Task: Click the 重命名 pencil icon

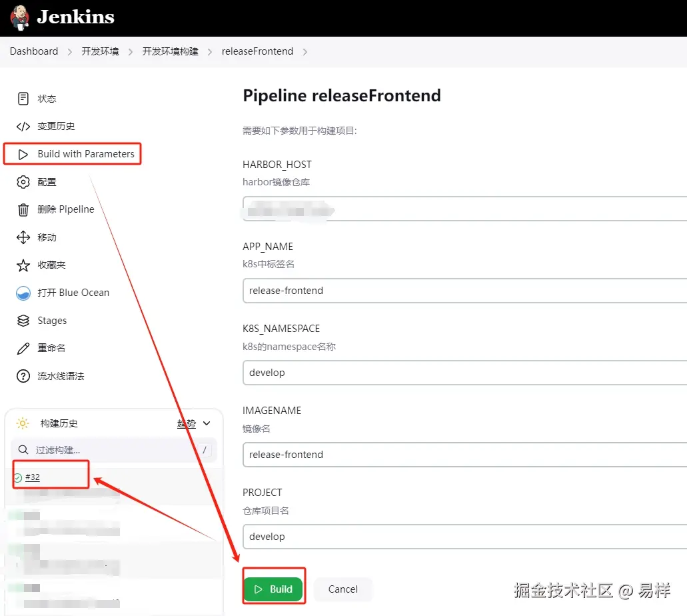Action: click(x=23, y=349)
